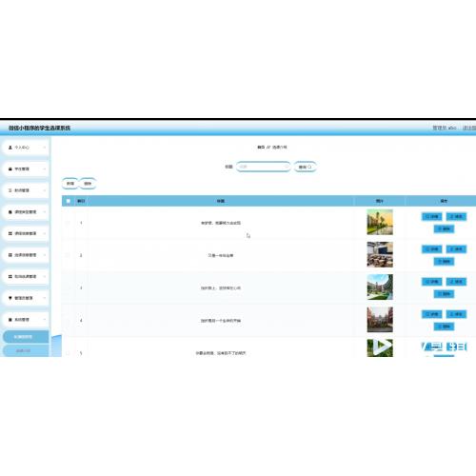Click the person icon beside 个人中心
This screenshot has width=476, height=476.
point(10,148)
